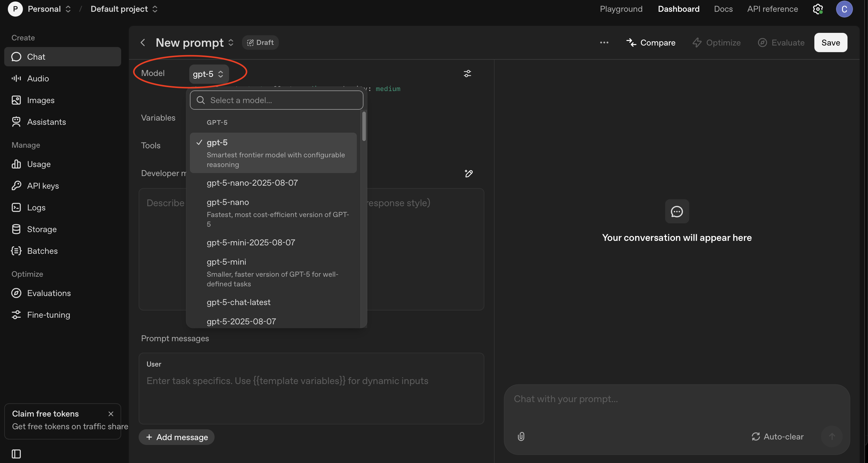Open the Images playground
868x463 pixels.
[40, 100]
